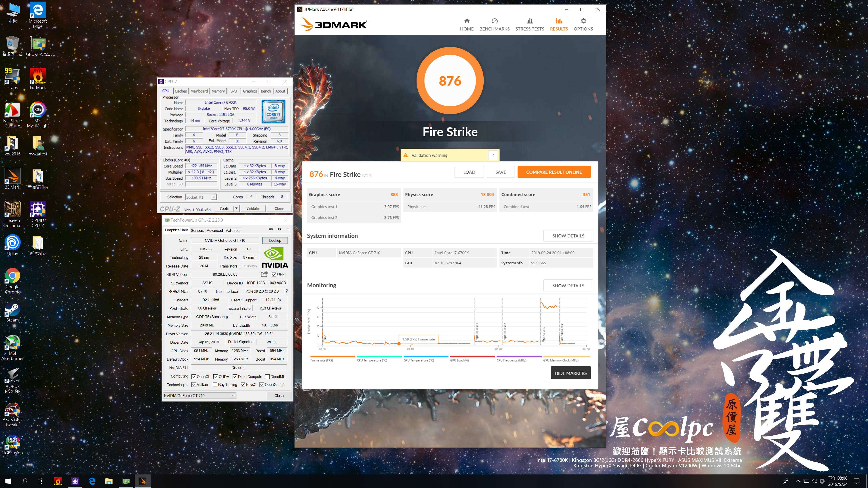Open 3DMark OPTIONS gear
The image size is (868, 488).
[x=583, y=25]
